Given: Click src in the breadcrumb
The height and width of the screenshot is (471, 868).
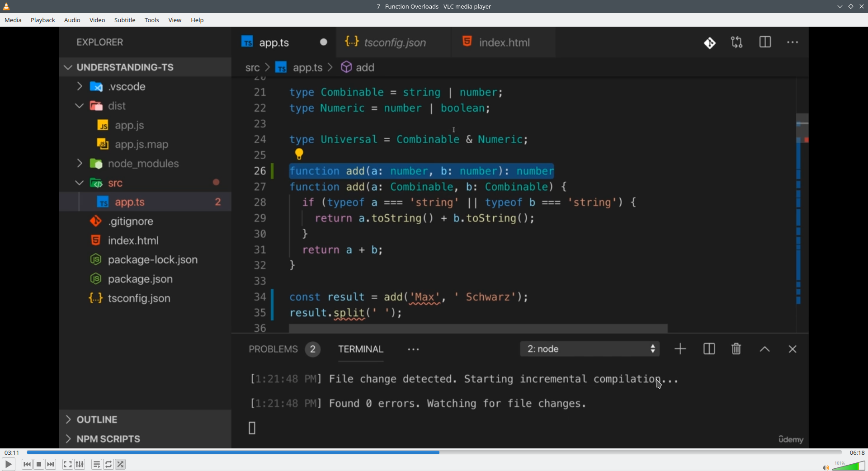Looking at the screenshot, I should tap(252, 68).
